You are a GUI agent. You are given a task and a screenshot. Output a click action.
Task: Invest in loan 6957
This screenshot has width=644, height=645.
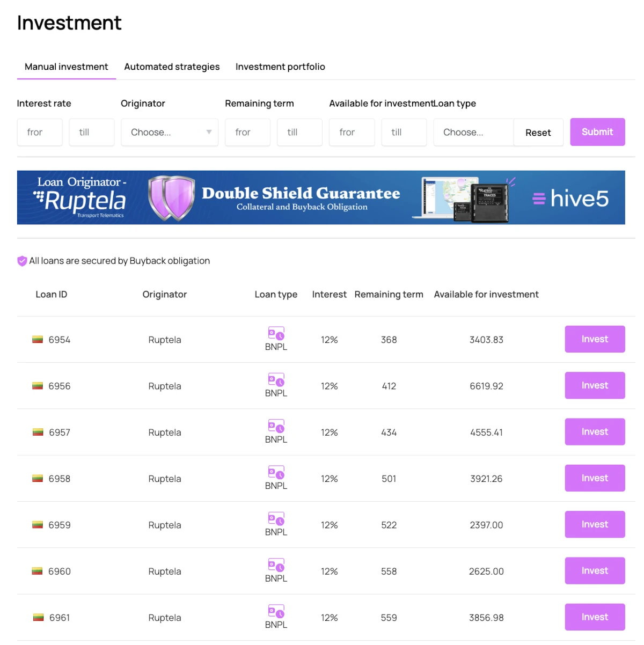595,432
